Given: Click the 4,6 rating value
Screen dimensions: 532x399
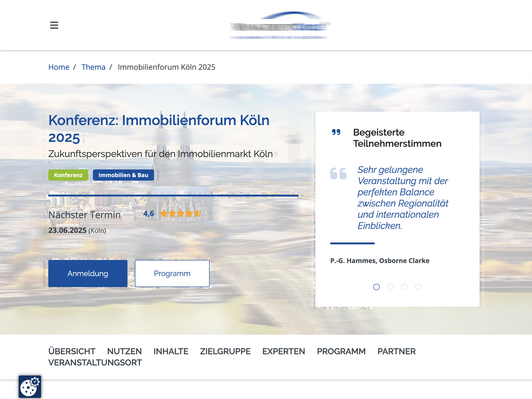Looking at the screenshot, I should [x=149, y=213].
